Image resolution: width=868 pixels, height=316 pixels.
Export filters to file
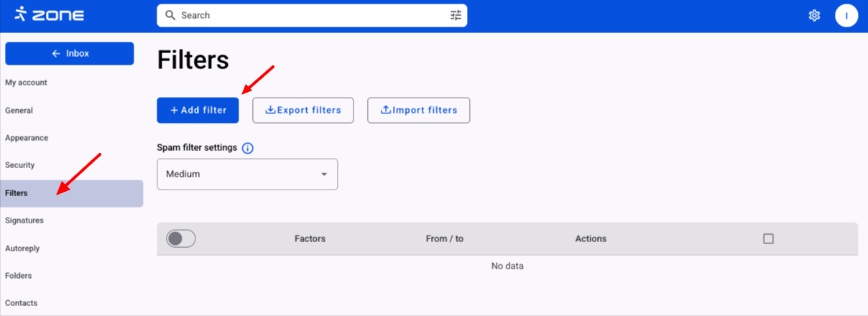pyautogui.click(x=303, y=110)
